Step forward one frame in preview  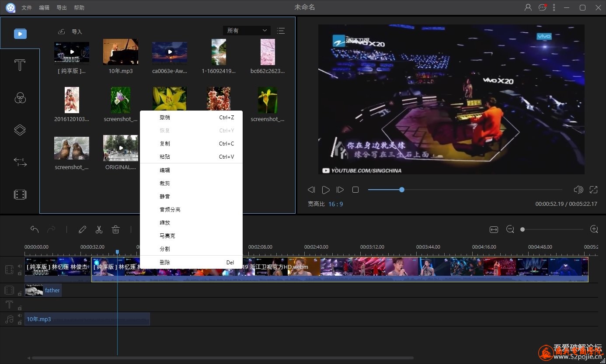(x=340, y=190)
